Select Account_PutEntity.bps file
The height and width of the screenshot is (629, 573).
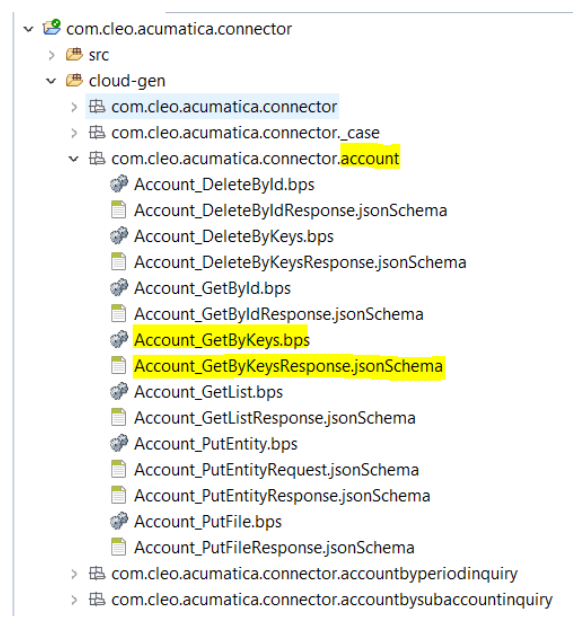(216, 444)
